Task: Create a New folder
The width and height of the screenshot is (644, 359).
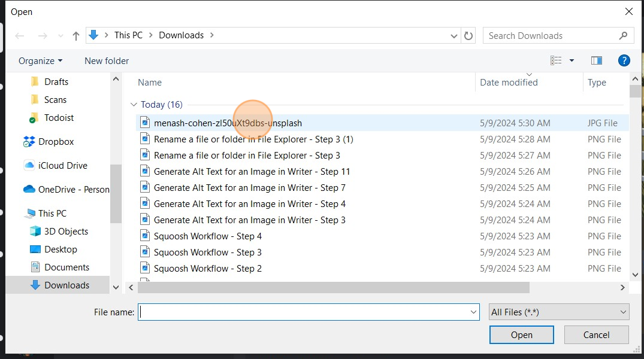Action: [106, 60]
